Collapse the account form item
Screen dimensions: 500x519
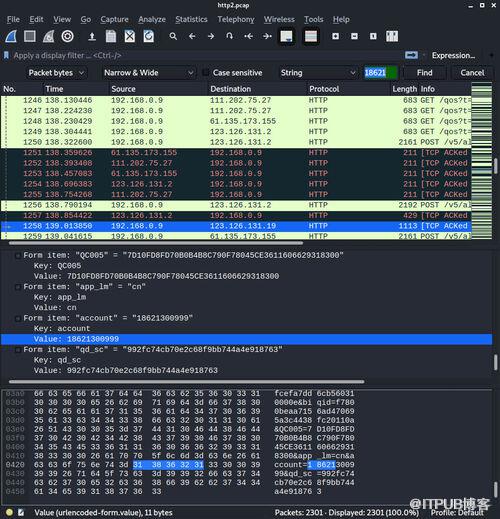[17, 318]
